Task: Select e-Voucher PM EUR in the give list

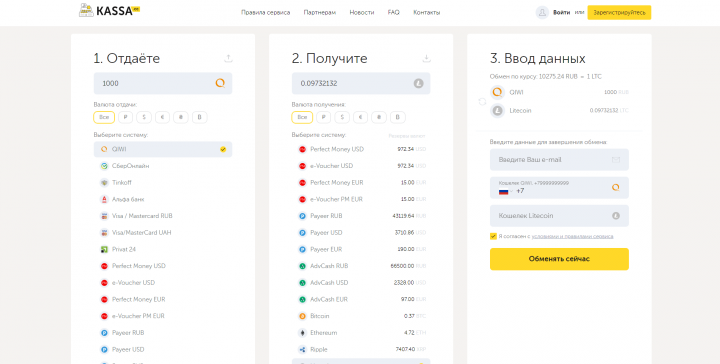Action: coord(163,316)
